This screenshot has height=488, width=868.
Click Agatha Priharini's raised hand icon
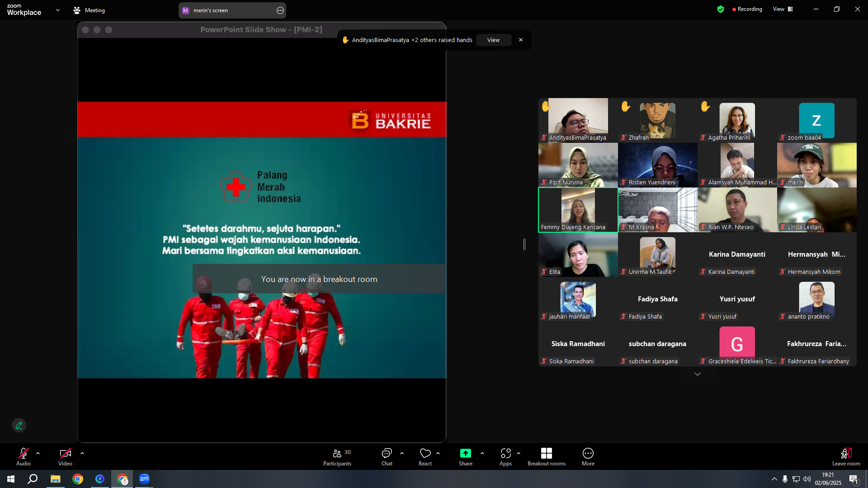coord(705,106)
